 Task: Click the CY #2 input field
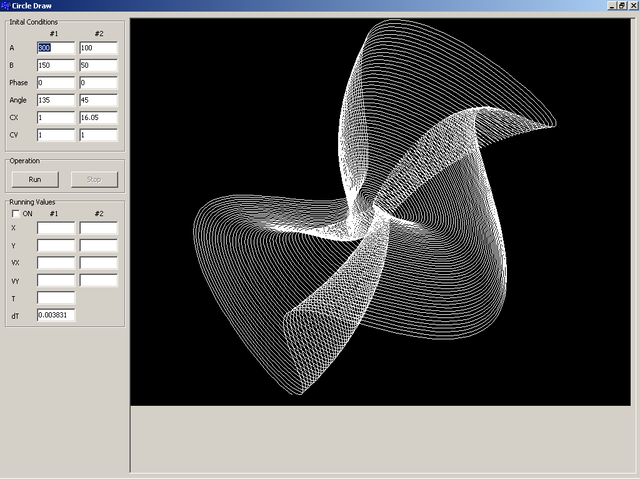pyautogui.click(x=99, y=135)
